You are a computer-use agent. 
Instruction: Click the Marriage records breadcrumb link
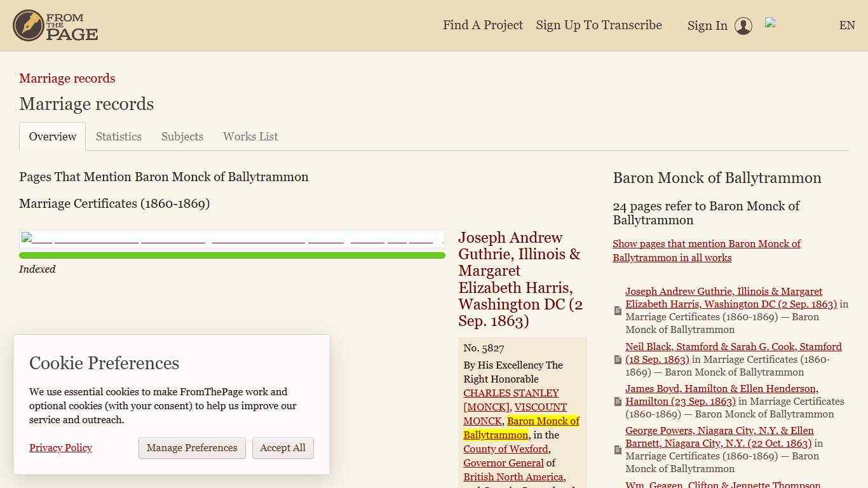[x=67, y=78]
